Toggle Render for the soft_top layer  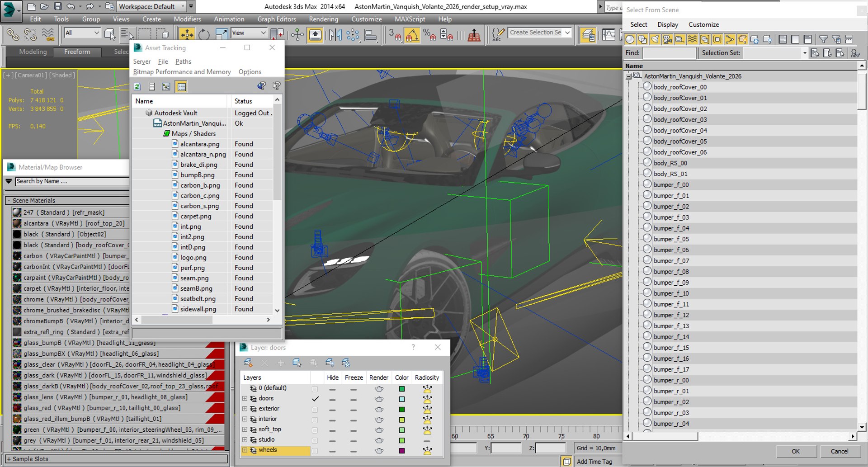(x=379, y=430)
